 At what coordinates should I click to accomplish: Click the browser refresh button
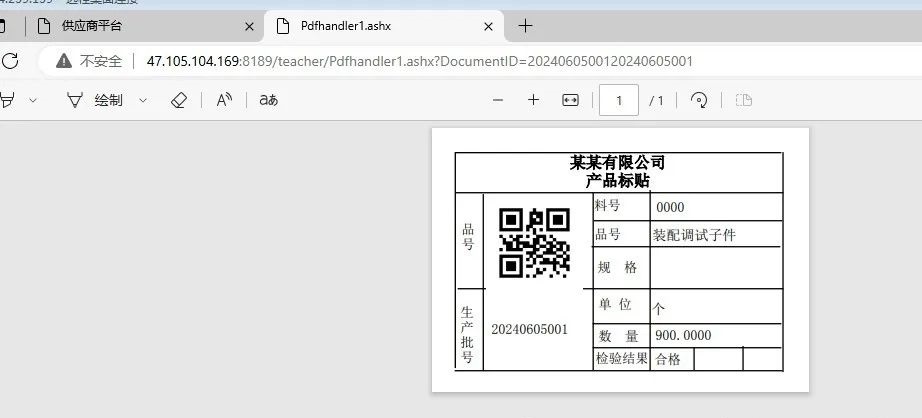pos(10,61)
